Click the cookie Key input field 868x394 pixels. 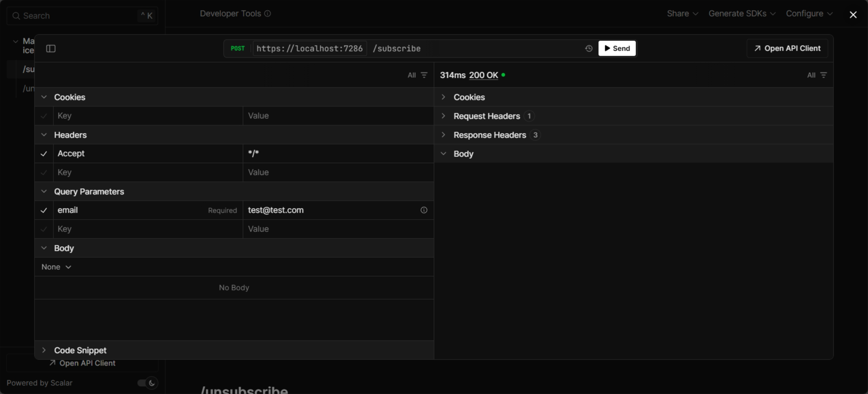tap(148, 116)
